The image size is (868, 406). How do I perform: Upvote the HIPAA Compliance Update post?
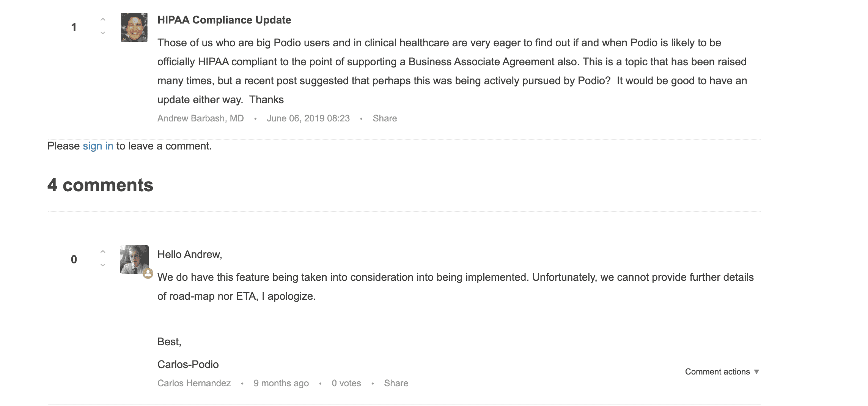tap(102, 19)
